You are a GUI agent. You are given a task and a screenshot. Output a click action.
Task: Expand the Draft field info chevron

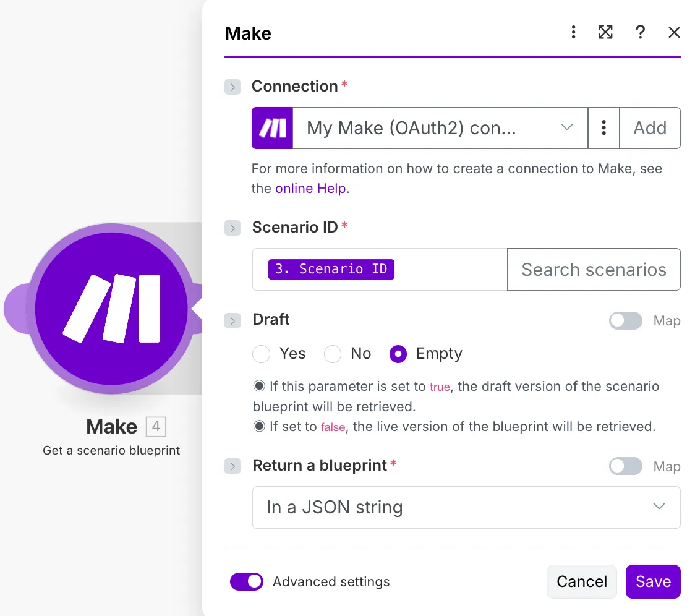[232, 320]
